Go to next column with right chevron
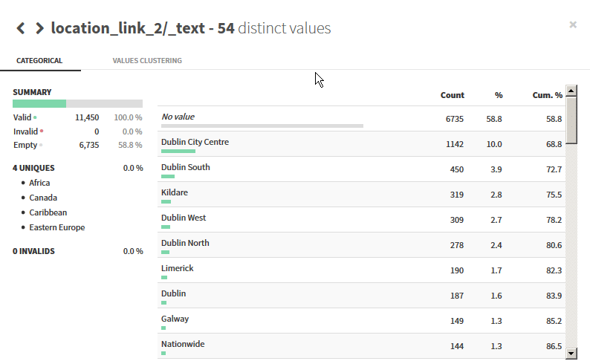Viewport: 590px width, 364px height. [x=39, y=28]
